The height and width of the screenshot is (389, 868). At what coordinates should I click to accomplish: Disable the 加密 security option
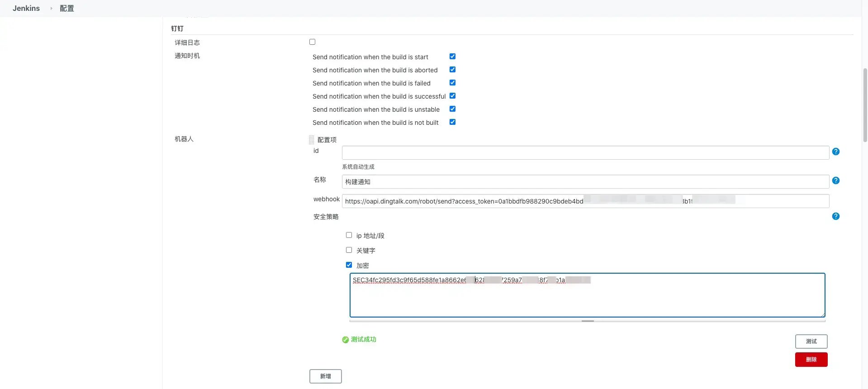click(x=349, y=265)
